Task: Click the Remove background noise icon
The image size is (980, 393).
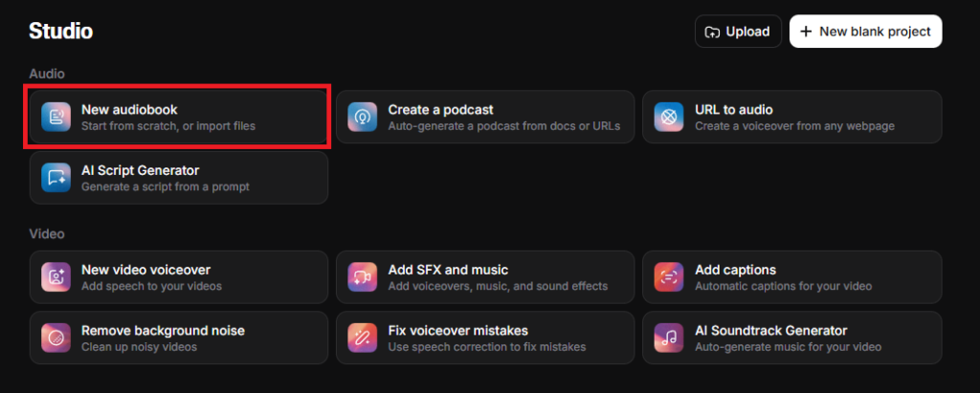Action: point(56,338)
